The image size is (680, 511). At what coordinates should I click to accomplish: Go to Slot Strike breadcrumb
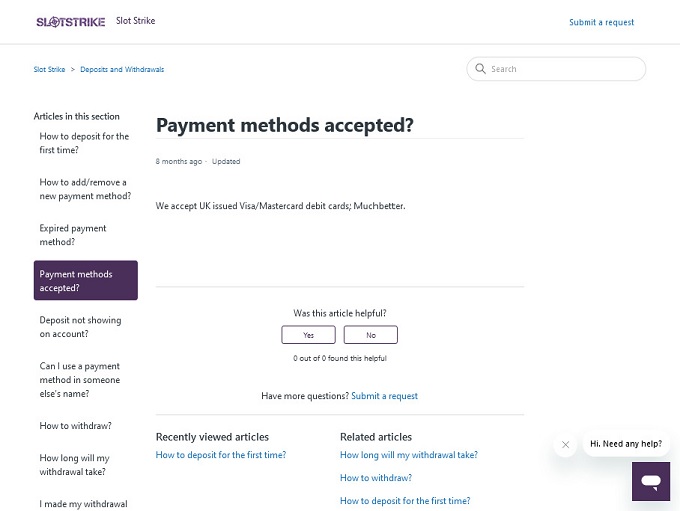pos(49,70)
